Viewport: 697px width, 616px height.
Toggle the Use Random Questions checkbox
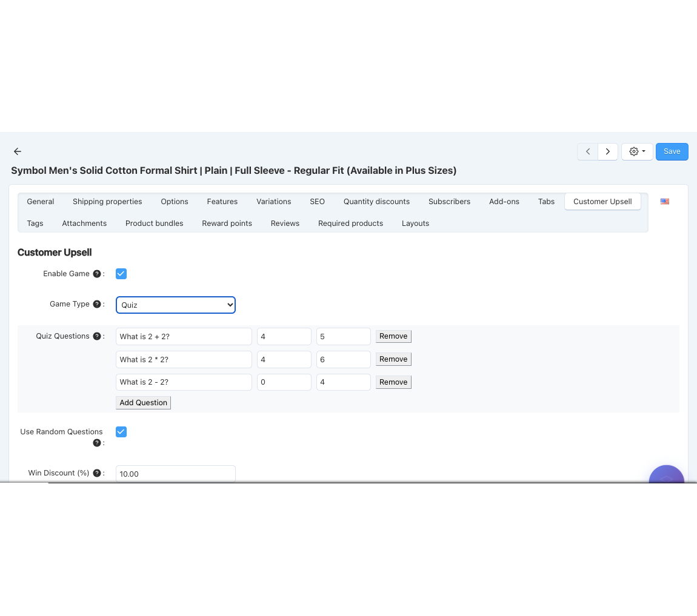click(x=121, y=432)
